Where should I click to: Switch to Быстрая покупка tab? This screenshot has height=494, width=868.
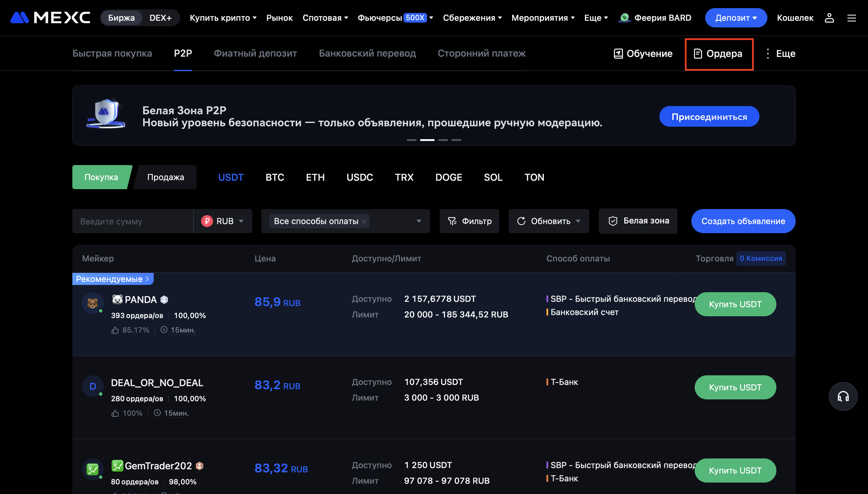pyautogui.click(x=112, y=53)
